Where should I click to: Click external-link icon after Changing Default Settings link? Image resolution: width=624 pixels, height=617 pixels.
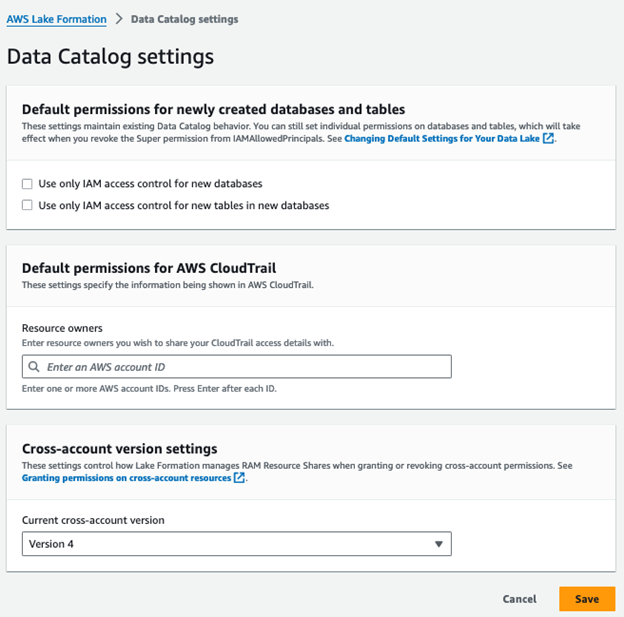coord(548,139)
